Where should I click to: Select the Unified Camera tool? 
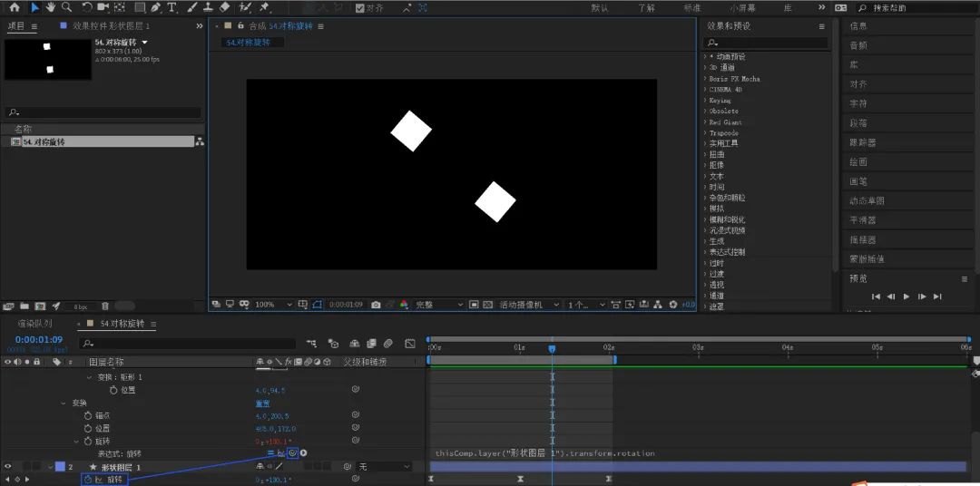pyautogui.click(x=103, y=7)
